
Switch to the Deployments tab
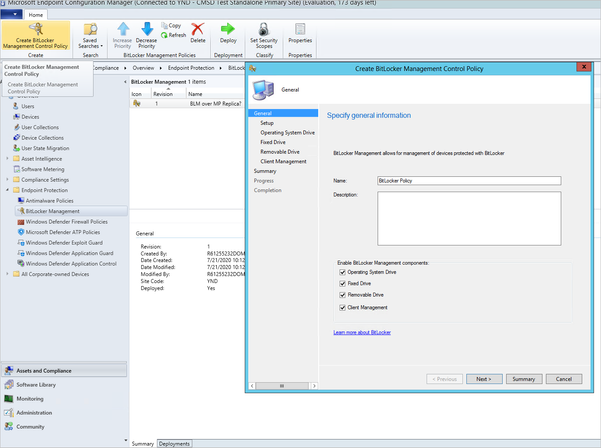click(x=174, y=443)
